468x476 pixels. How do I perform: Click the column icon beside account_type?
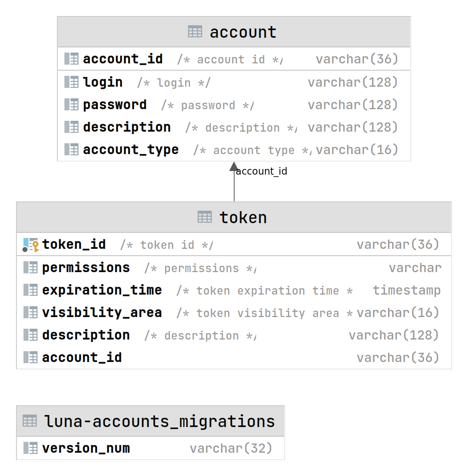pos(71,150)
